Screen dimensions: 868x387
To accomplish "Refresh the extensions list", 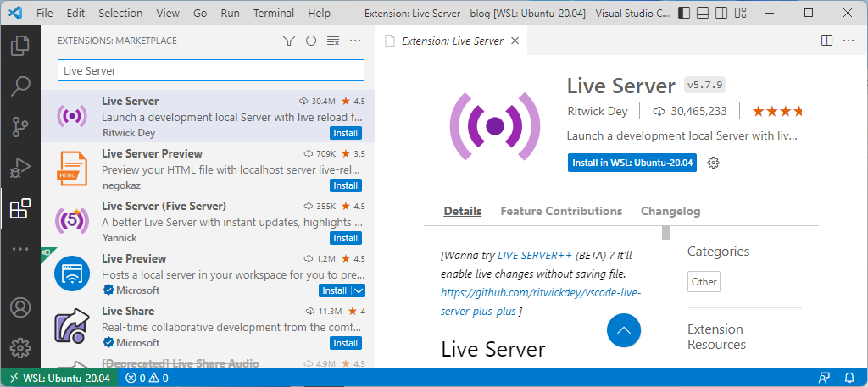I will tap(310, 41).
